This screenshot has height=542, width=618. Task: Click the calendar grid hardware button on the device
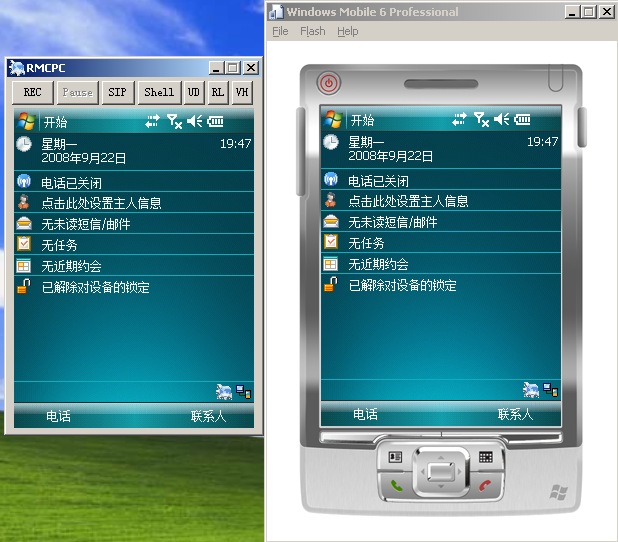click(486, 457)
